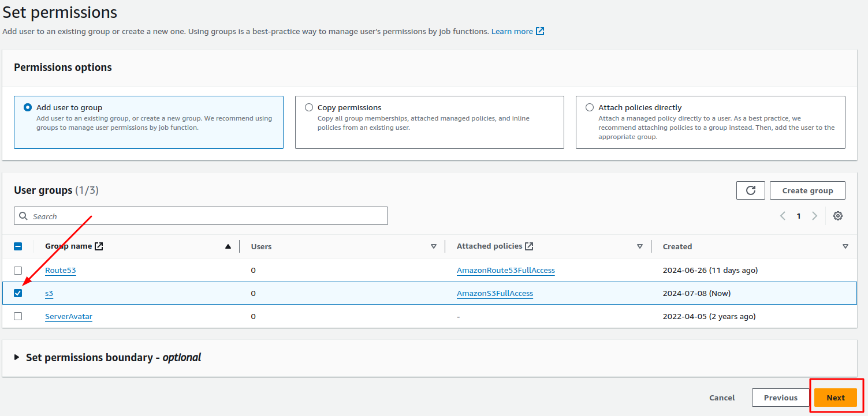Click the external link icon beside Attached policies
This screenshot has height=416, width=868.
point(529,245)
